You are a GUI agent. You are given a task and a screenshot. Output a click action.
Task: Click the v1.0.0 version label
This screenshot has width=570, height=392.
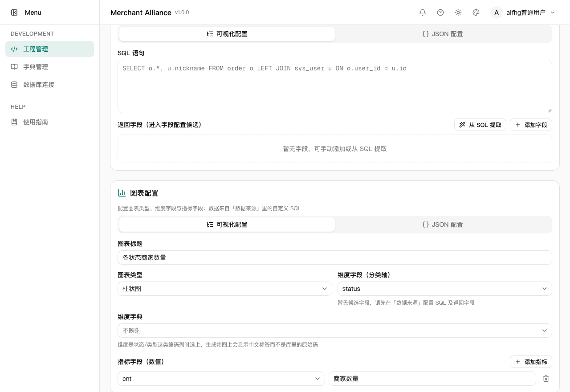pyautogui.click(x=182, y=12)
